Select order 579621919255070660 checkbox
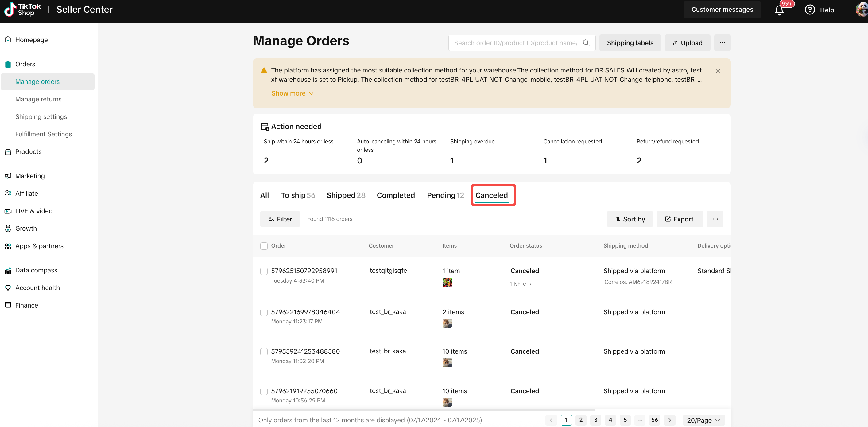This screenshot has width=868, height=427. pyautogui.click(x=264, y=391)
